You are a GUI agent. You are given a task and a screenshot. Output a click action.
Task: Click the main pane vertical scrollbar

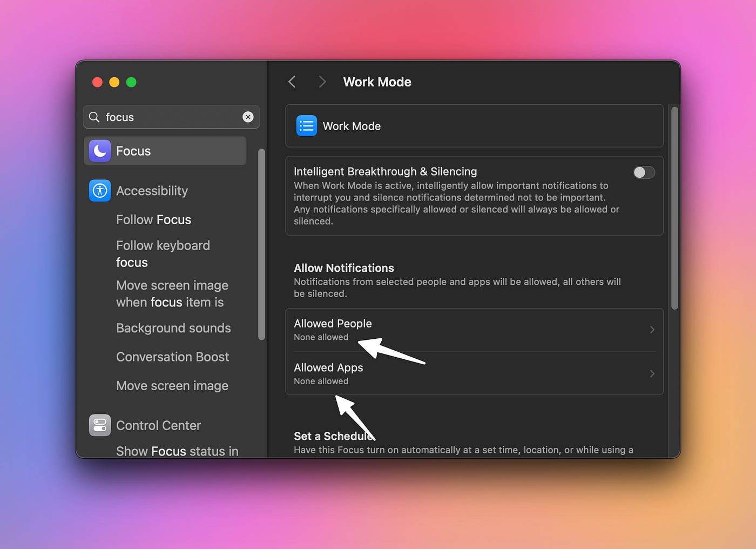click(674, 208)
